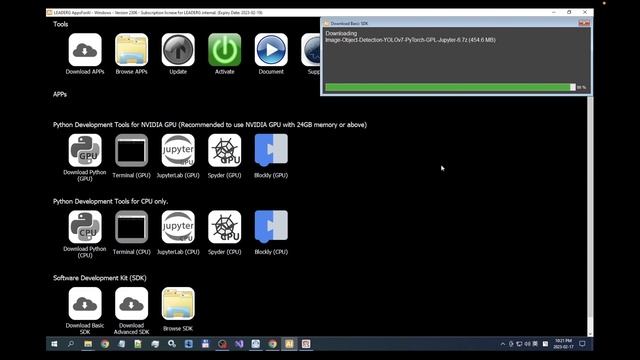The height and width of the screenshot is (360, 640).
Task: Open the Download APPs tool
Action: pos(85,50)
